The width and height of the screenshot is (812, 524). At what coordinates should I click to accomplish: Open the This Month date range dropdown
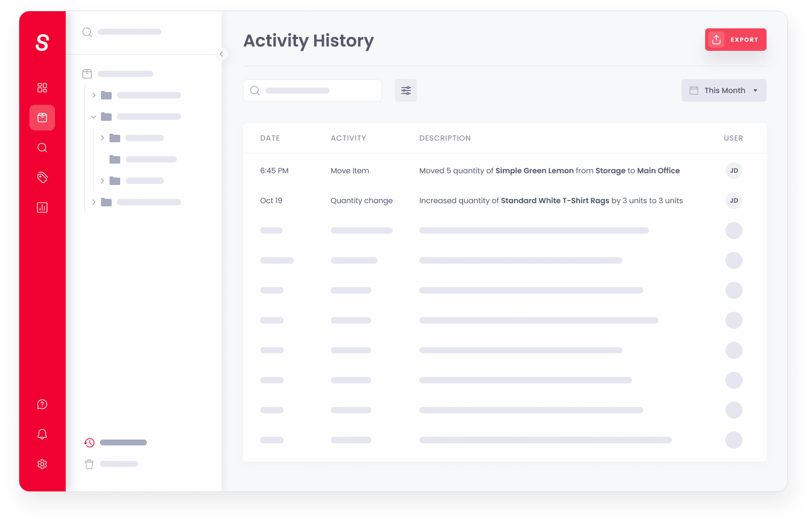(724, 90)
